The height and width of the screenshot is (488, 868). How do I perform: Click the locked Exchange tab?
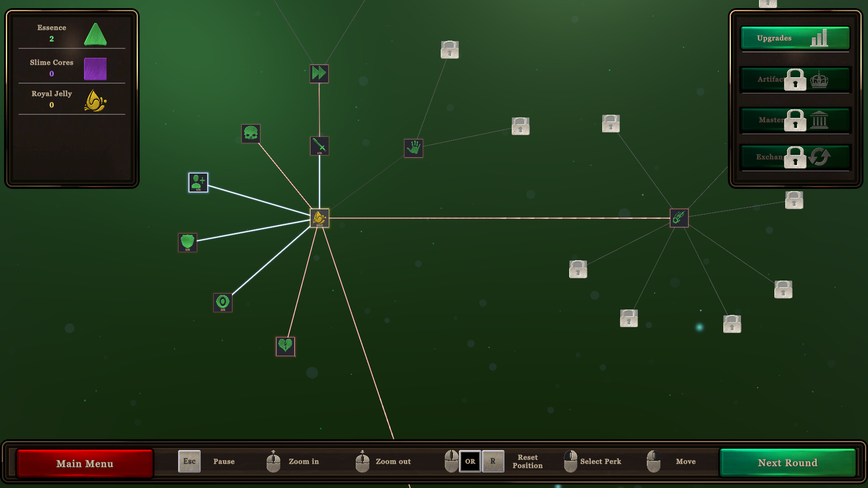795,157
